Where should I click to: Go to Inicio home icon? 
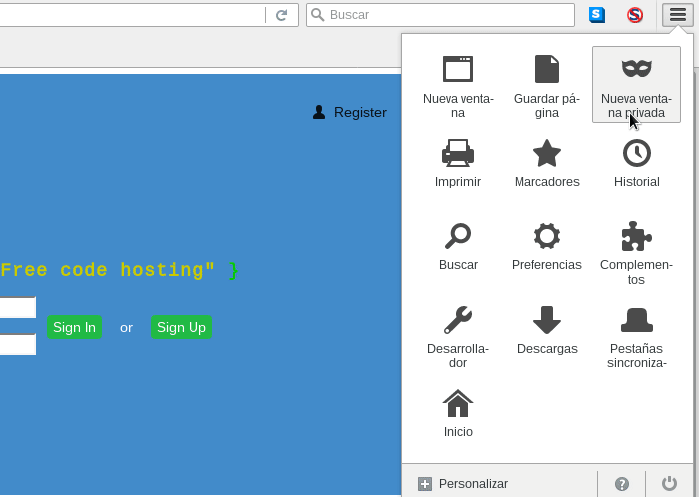click(458, 404)
